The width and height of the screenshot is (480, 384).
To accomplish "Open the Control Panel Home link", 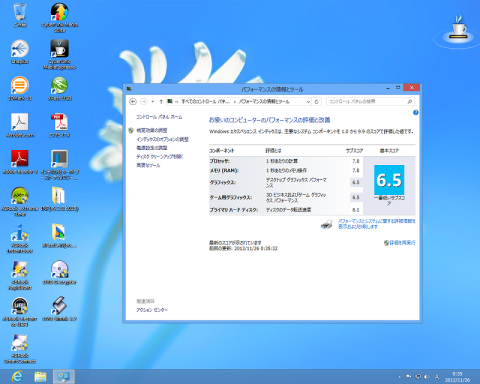I will 159,117.
